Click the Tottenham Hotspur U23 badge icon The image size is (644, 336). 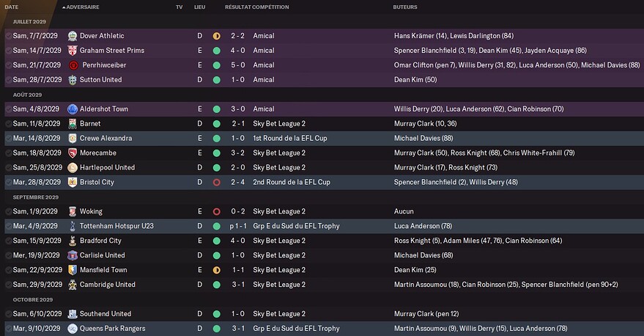click(x=73, y=226)
